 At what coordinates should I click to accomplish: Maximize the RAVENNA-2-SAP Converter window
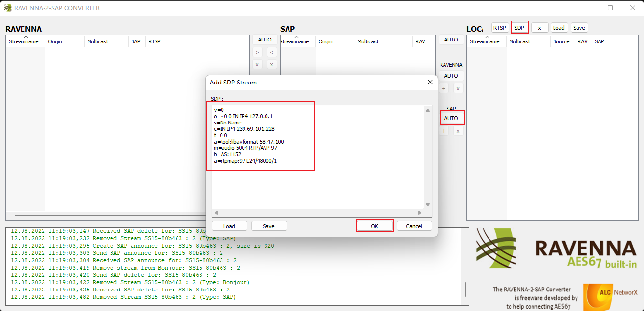coord(610,8)
